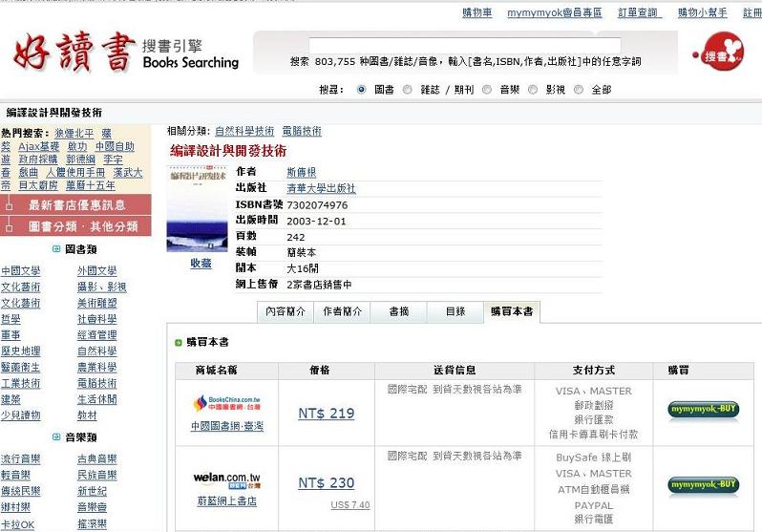The width and height of the screenshot is (762, 532).
Task: Open the publisher 清華大學出版社 link
Action: [x=321, y=188]
